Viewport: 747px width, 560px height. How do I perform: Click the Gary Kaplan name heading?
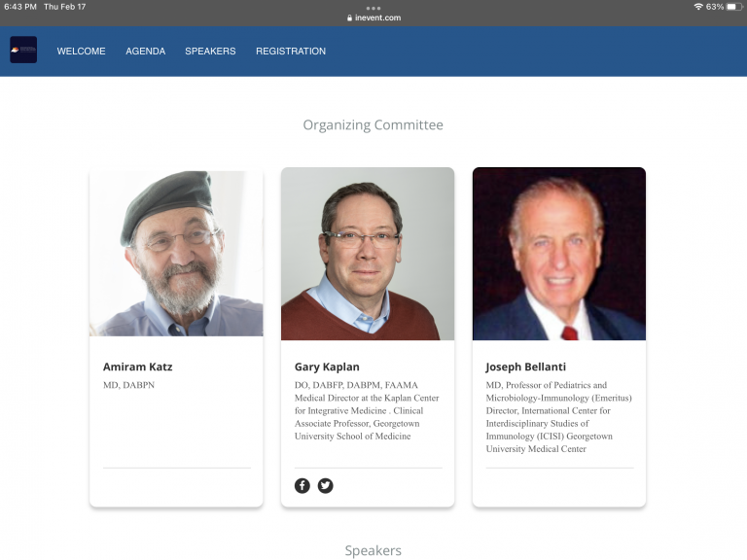point(327,367)
